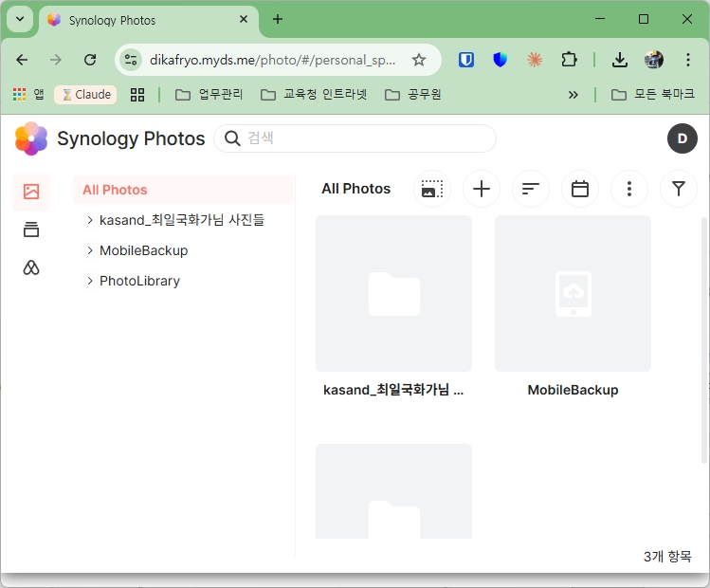
Task: Click the selection mode toolbar icon
Action: point(432,189)
